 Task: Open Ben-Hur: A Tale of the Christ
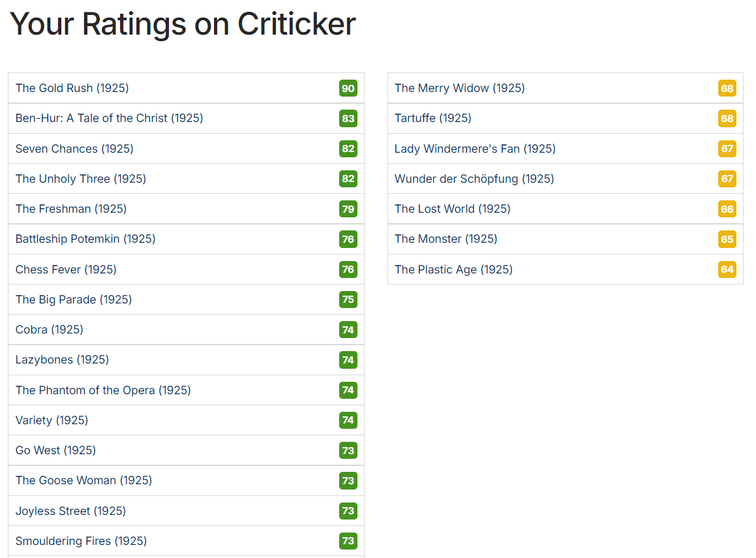pyautogui.click(x=109, y=118)
